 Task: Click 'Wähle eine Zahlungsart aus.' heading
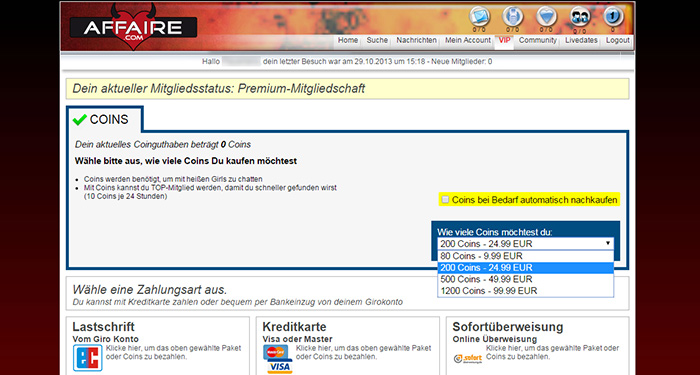point(150,289)
